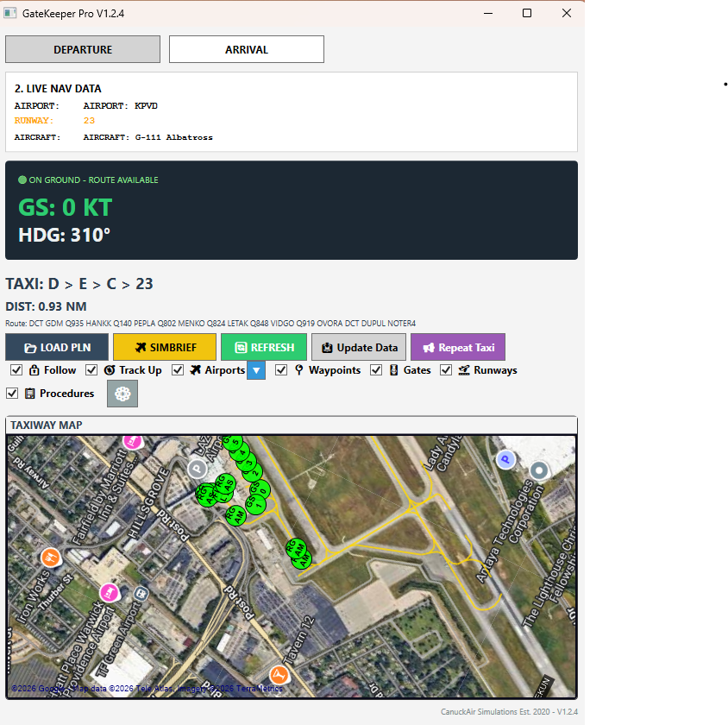Click the LOAD PLN button
Viewport: 728px width, 725px height.
(57, 347)
